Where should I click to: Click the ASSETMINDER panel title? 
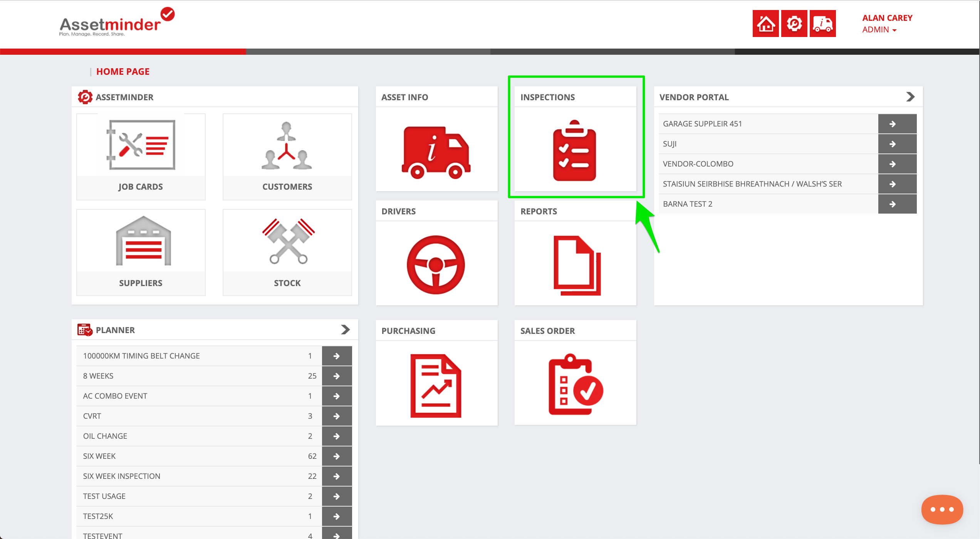click(x=124, y=97)
